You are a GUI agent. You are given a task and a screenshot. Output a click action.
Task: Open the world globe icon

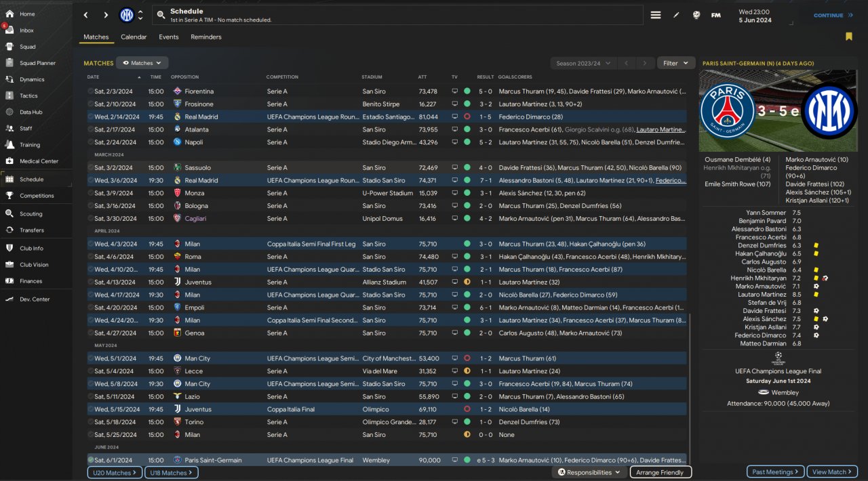[696, 15]
